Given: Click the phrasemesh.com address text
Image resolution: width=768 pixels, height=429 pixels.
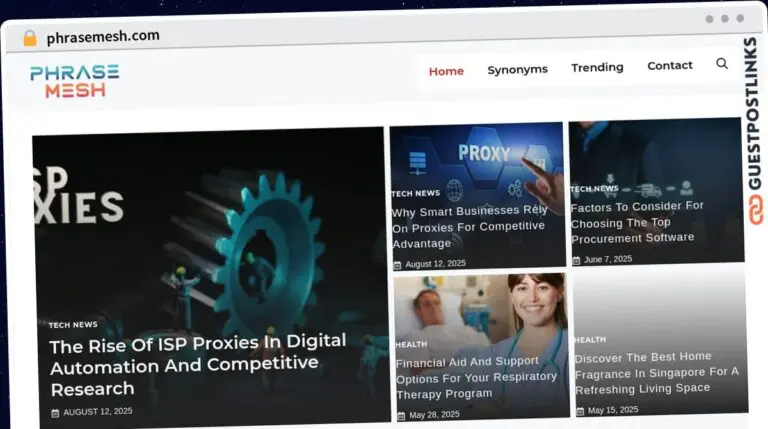Looking at the screenshot, I should [103, 36].
